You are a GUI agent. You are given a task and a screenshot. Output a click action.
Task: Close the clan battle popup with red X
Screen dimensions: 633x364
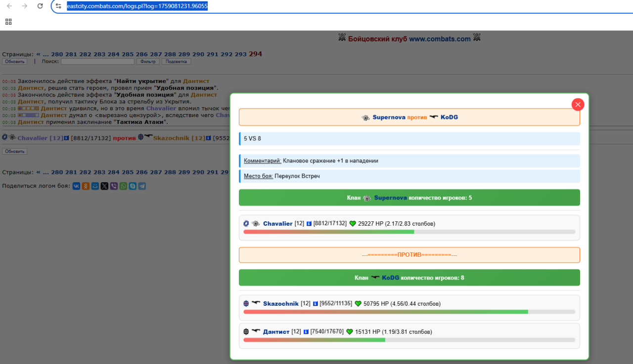click(578, 104)
